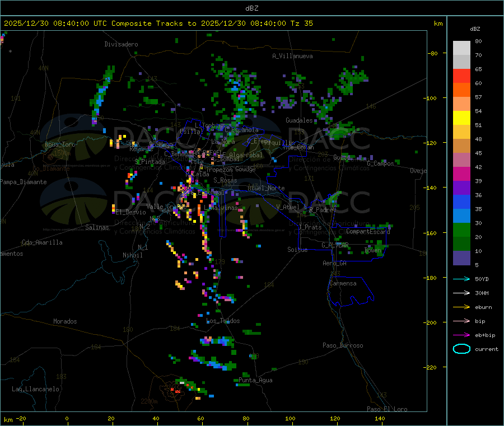Viewport: 504px width, 426px height.
Task: Click the S_Pintada location label
Action: pos(150,162)
